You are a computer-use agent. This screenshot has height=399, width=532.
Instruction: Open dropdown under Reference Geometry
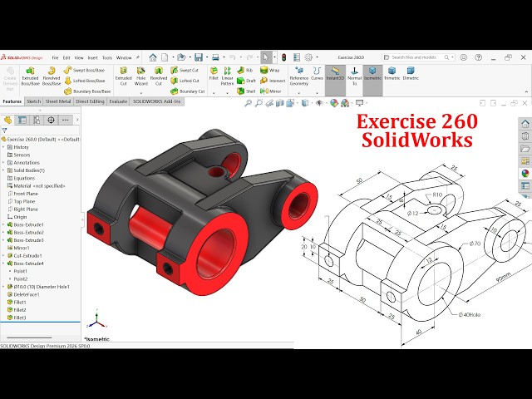coord(299,92)
